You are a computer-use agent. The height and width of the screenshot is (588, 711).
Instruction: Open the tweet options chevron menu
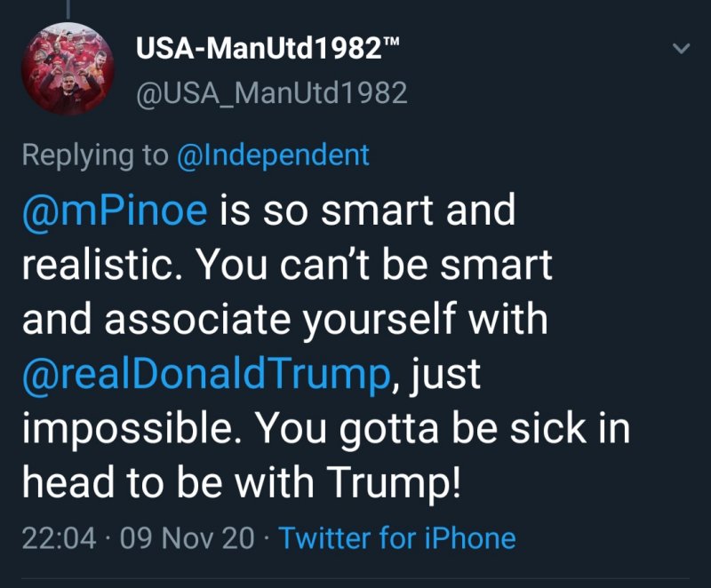click(x=681, y=49)
